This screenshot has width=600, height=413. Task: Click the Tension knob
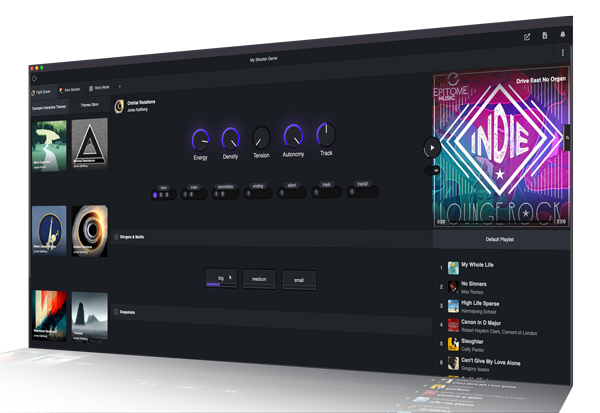[x=261, y=138]
